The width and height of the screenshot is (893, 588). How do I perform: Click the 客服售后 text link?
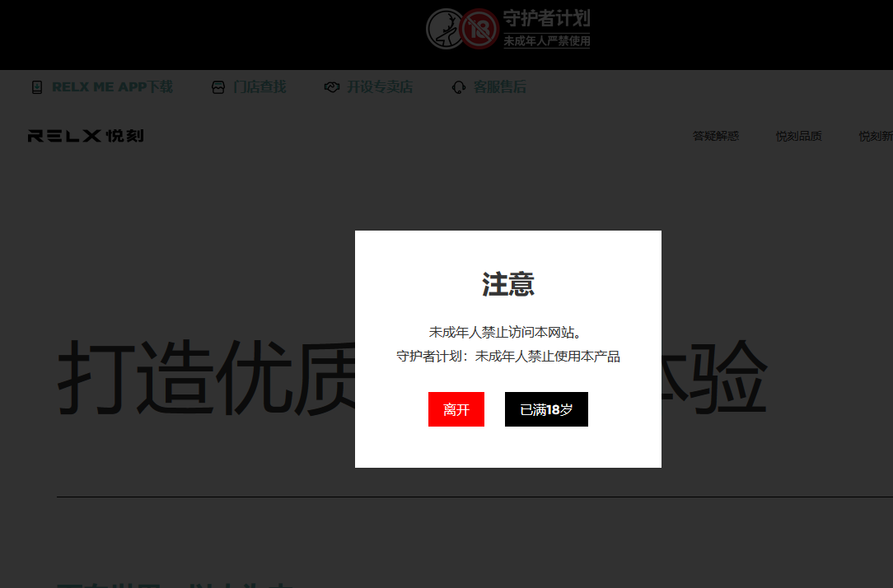click(502, 86)
